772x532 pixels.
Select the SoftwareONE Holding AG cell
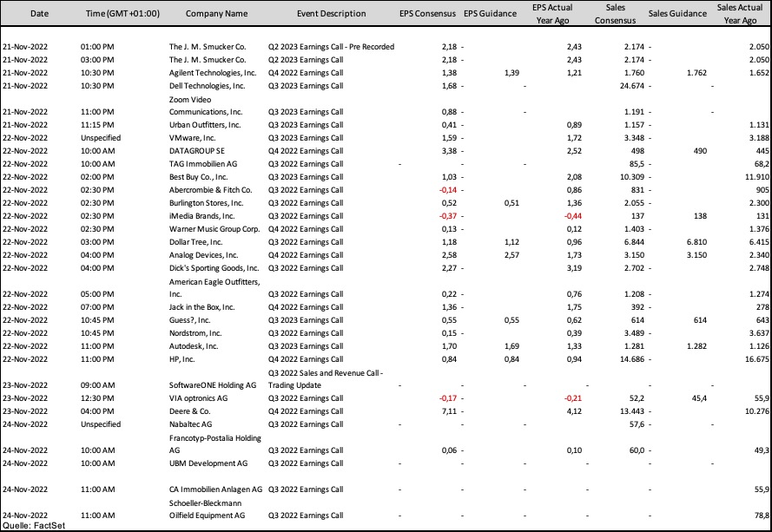click(x=213, y=385)
